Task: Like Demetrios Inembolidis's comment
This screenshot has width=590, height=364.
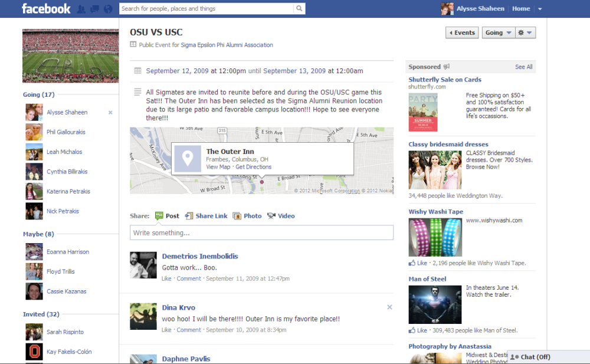Action: tap(166, 278)
